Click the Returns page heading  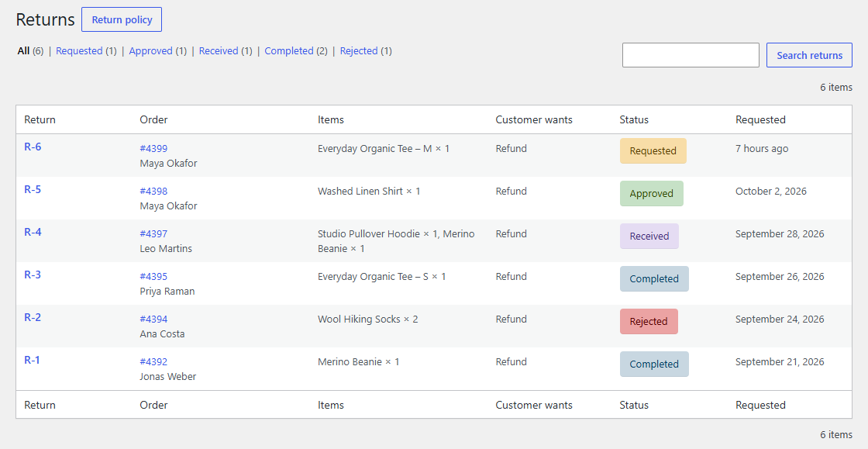click(x=46, y=20)
